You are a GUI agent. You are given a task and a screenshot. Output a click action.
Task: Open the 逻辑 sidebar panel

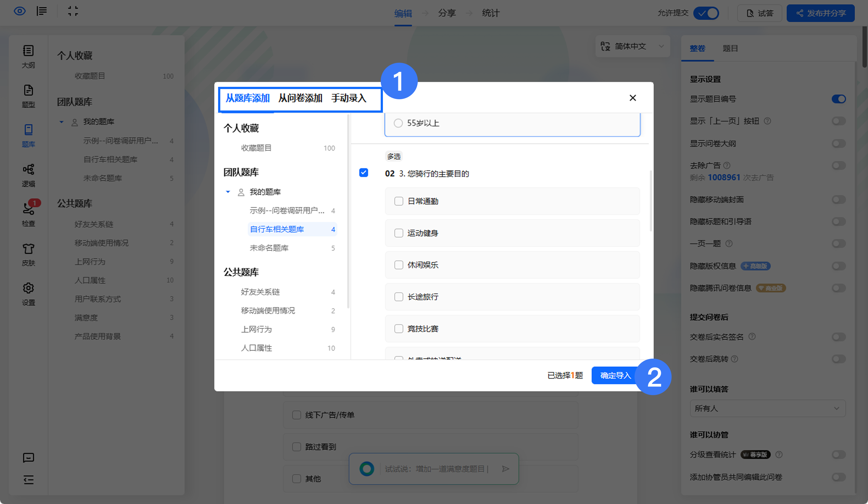click(x=28, y=176)
